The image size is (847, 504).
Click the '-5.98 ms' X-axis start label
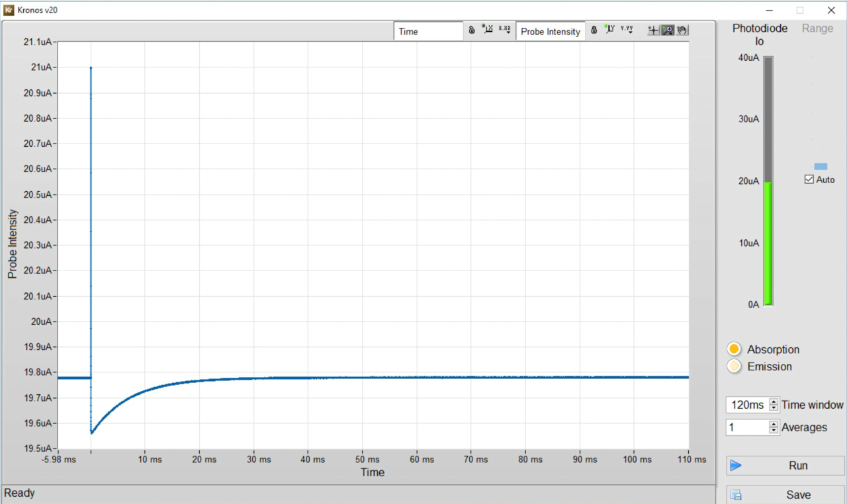[x=58, y=459]
